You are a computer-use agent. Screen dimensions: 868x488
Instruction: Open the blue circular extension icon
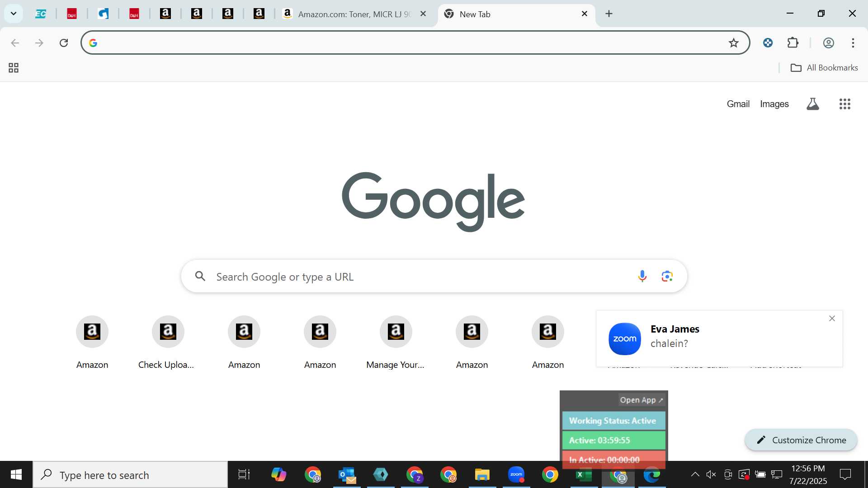(x=768, y=43)
